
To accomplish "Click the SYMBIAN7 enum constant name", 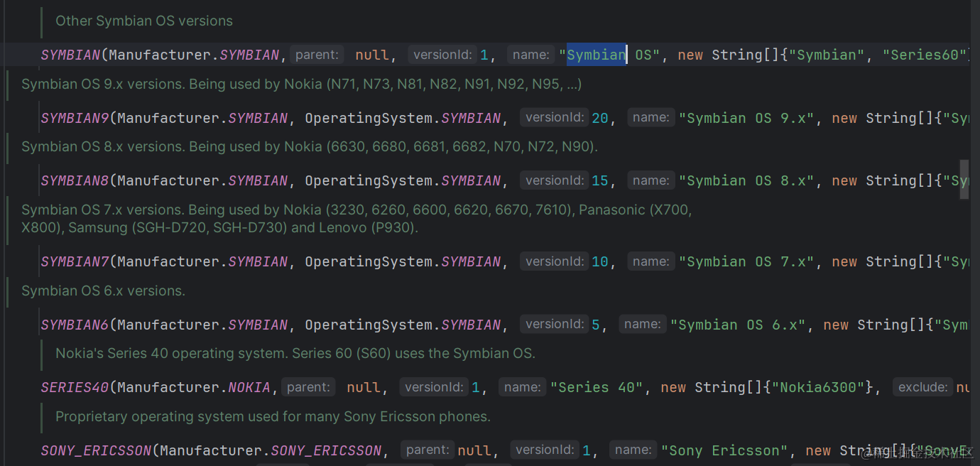I will 75,261.
